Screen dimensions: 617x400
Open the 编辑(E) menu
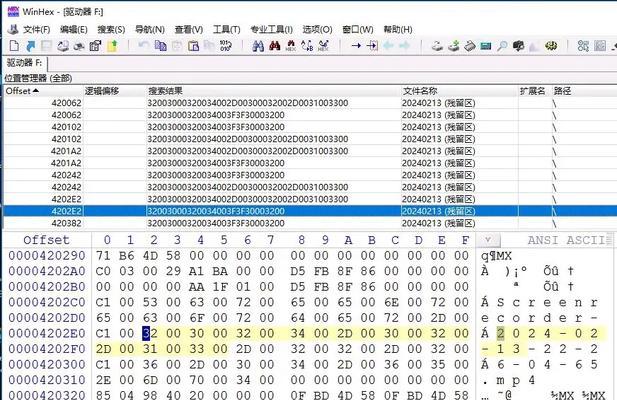tap(74, 29)
